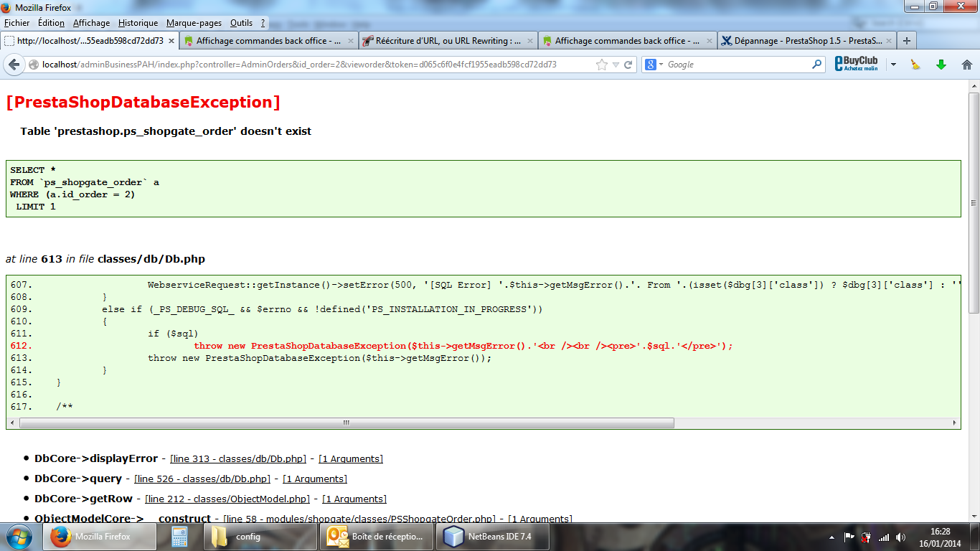The width and height of the screenshot is (980, 551).
Task: Open link line 526 - classes/db/Db.php
Action: (x=202, y=479)
